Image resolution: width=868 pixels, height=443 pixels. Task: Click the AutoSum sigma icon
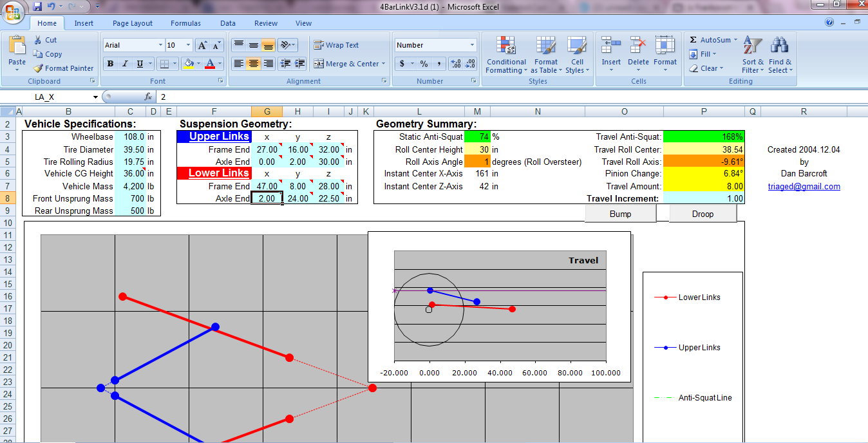(693, 40)
